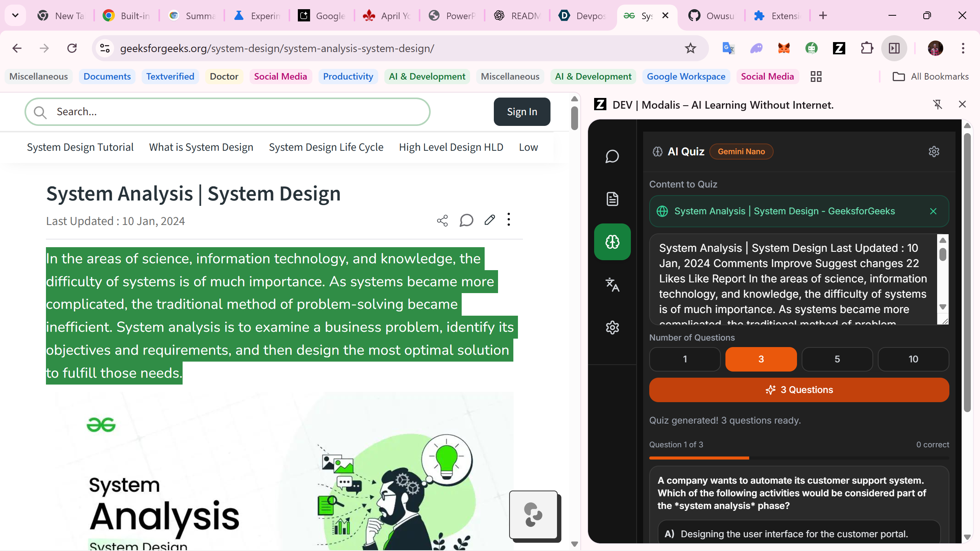The height and width of the screenshot is (551, 980).
Task: Select 10 as number of questions
Action: tap(913, 359)
